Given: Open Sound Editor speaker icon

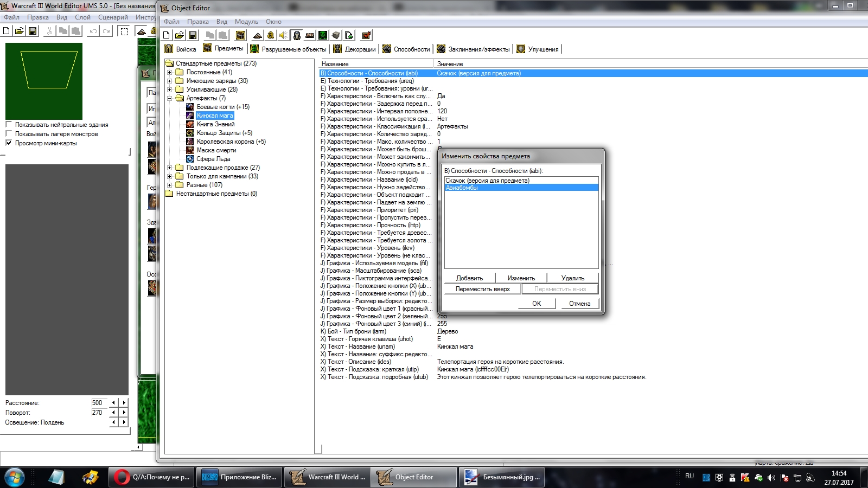Looking at the screenshot, I should tap(284, 35).
